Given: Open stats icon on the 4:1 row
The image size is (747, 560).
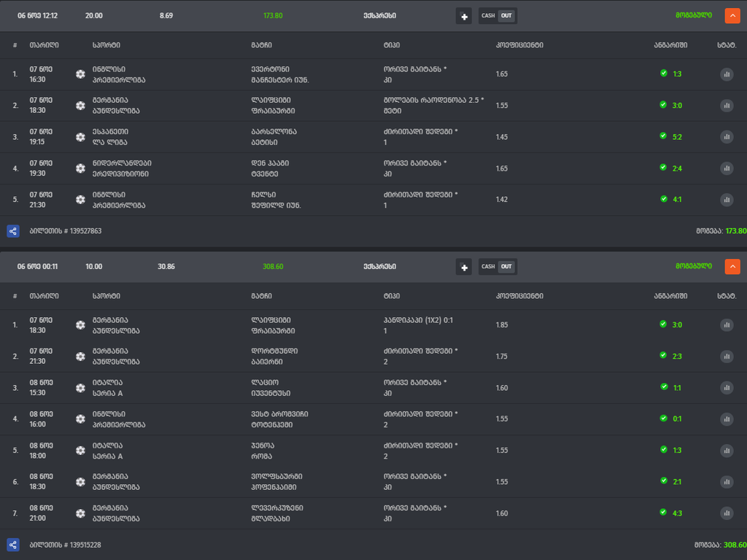Looking at the screenshot, I should click(x=727, y=200).
